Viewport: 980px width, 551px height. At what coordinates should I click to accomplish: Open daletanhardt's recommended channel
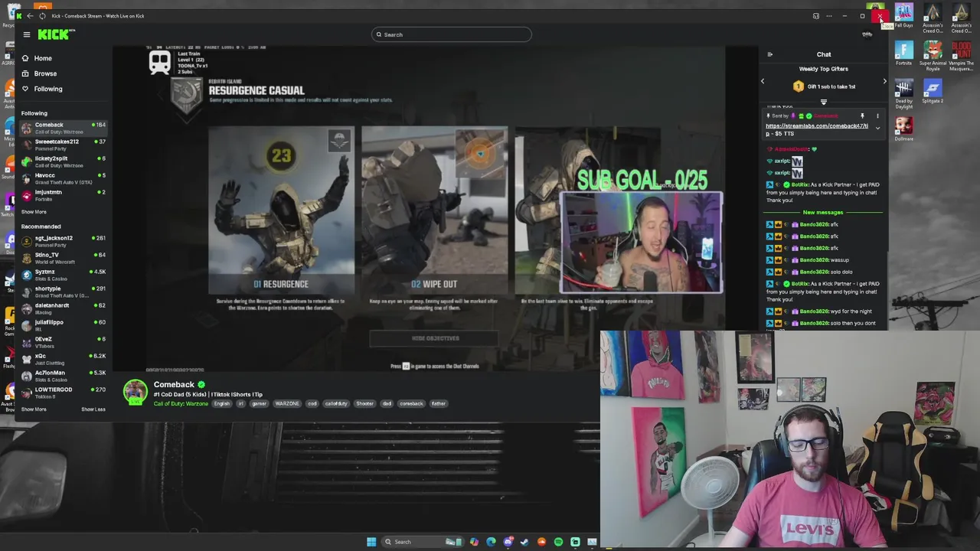point(64,308)
